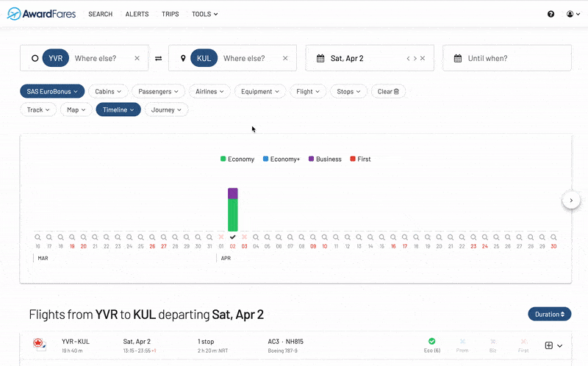Clear the KUL destination field
The image size is (588, 366).
tap(285, 58)
